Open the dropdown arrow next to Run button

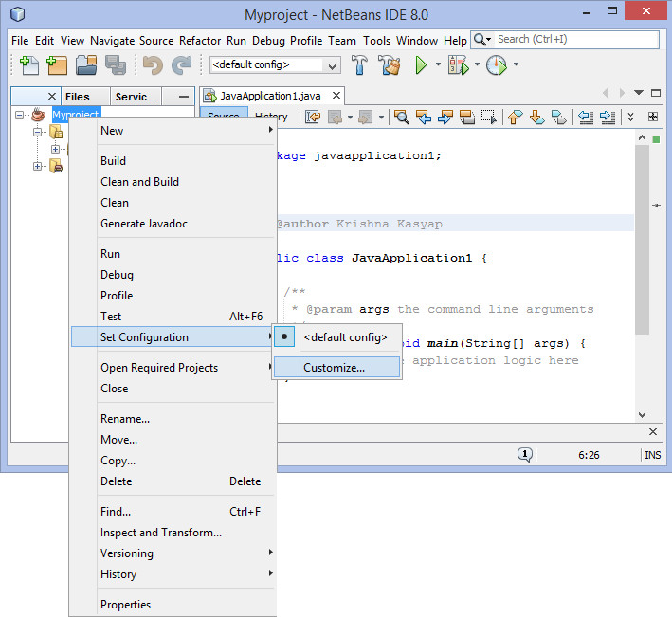(438, 65)
